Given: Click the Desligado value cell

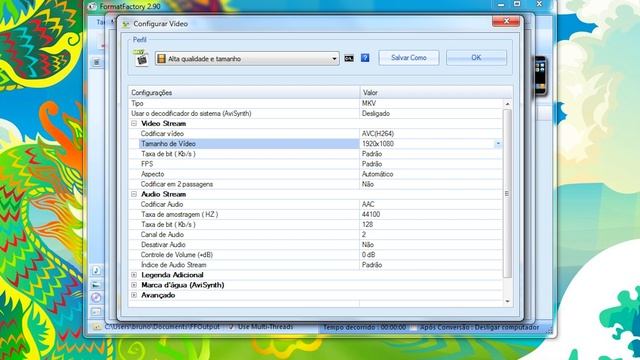Looking at the screenshot, I should pos(431,113).
